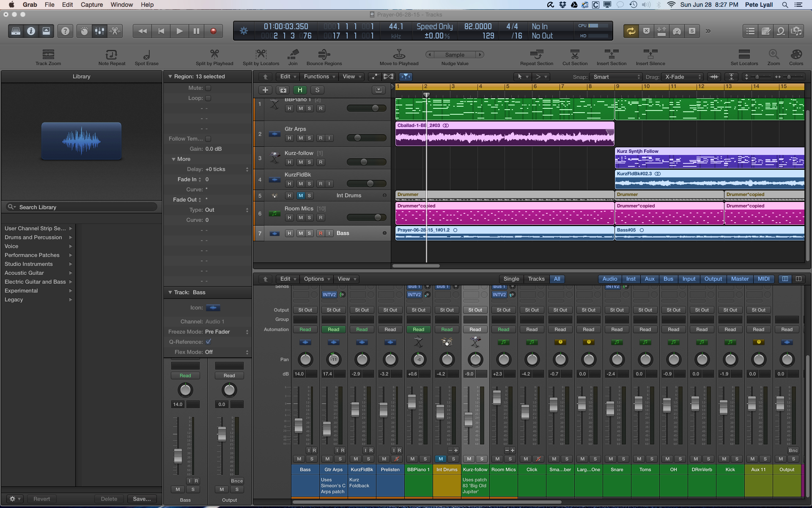Open the Snap mode dropdown

[x=616, y=77]
